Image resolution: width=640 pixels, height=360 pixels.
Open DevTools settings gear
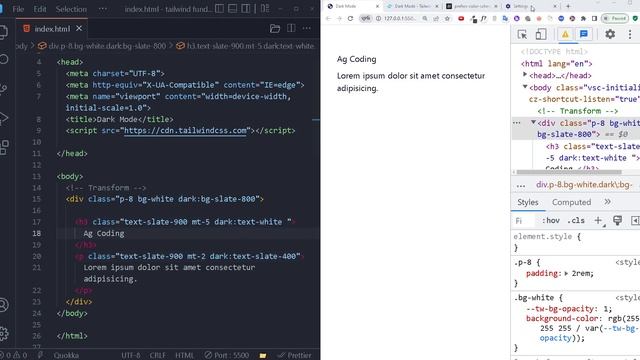point(610,34)
